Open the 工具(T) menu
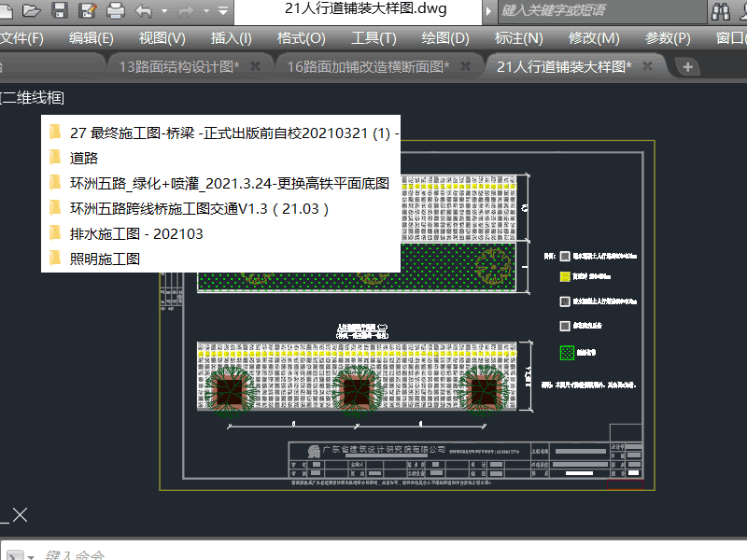747x560 pixels. point(373,38)
